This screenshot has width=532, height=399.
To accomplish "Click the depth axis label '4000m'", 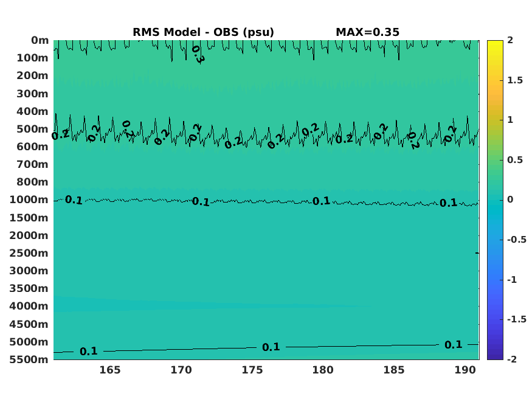I will [x=29, y=306].
